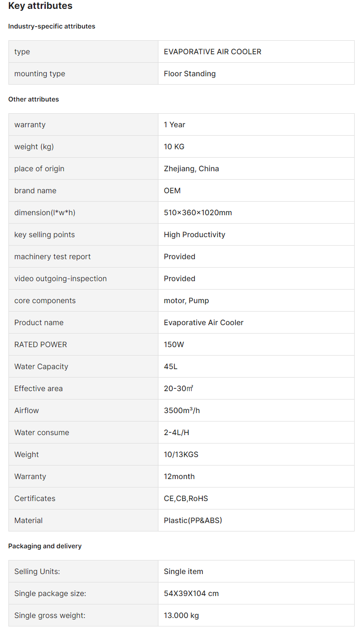Click the Packaging and delivery heading

[45, 546]
